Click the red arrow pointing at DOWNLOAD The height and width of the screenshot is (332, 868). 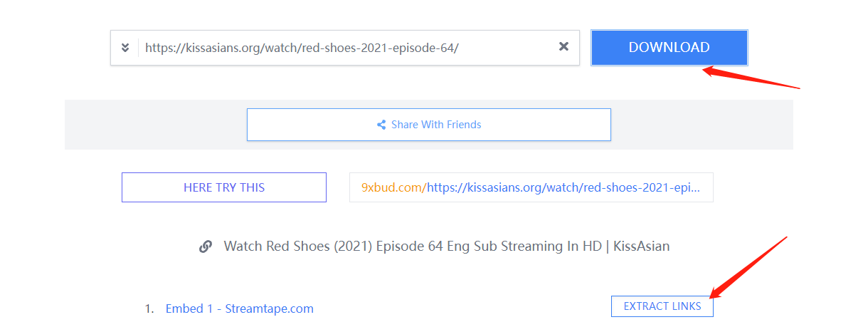pyautogui.click(x=752, y=78)
